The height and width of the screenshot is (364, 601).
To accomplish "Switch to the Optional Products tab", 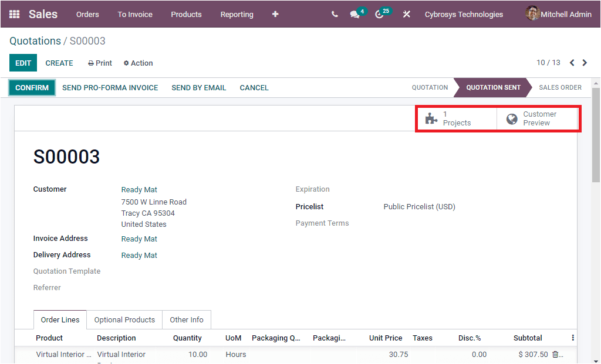I will click(x=124, y=319).
